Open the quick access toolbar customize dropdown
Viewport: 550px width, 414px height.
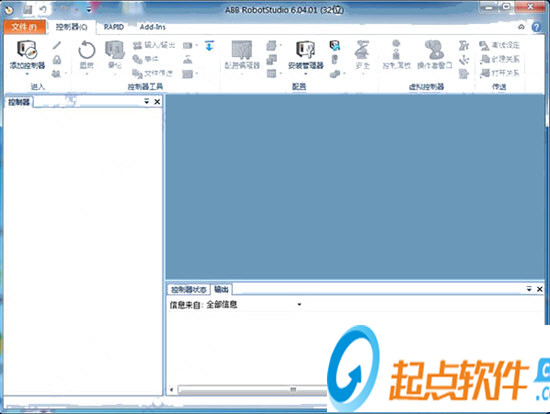pyautogui.click(x=89, y=10)
